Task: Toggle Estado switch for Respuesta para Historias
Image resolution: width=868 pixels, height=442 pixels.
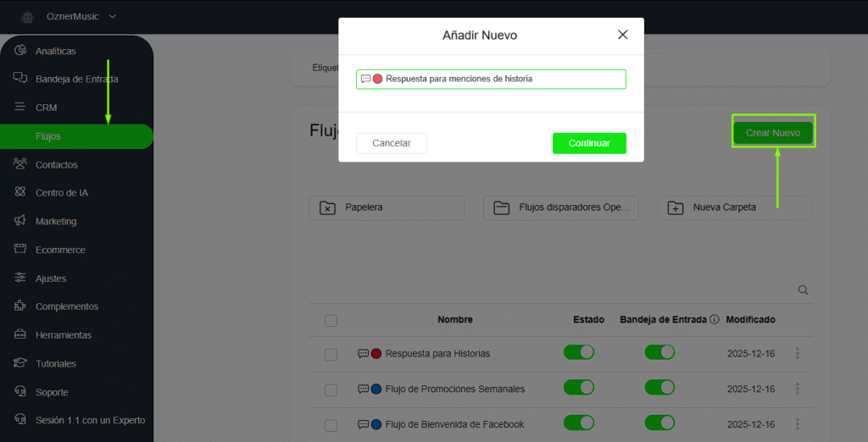Action: 579,352
